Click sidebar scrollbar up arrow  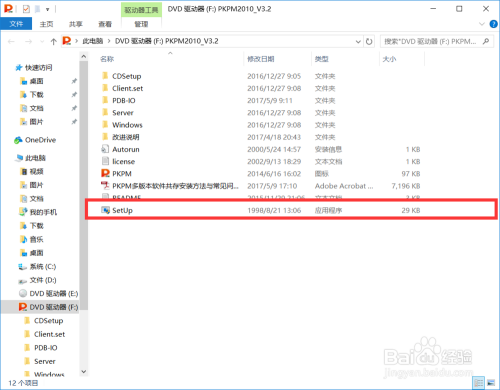[84, 57]
